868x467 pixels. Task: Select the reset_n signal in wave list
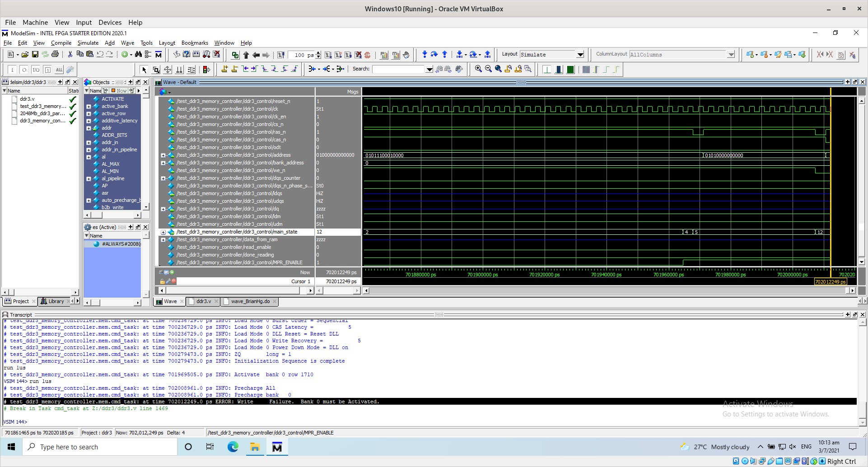coord(233,101)
